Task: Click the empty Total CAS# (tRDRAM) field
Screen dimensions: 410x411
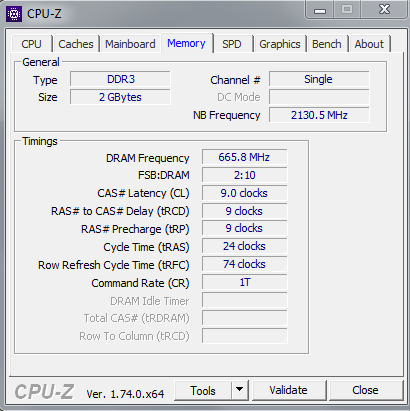Action: tap(244, 318)
